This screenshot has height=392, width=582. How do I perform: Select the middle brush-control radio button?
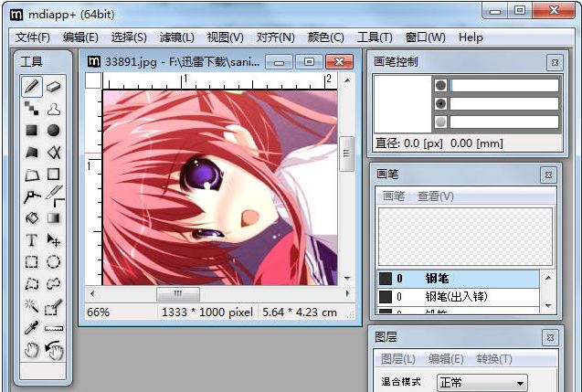click(x=440, y=103)
